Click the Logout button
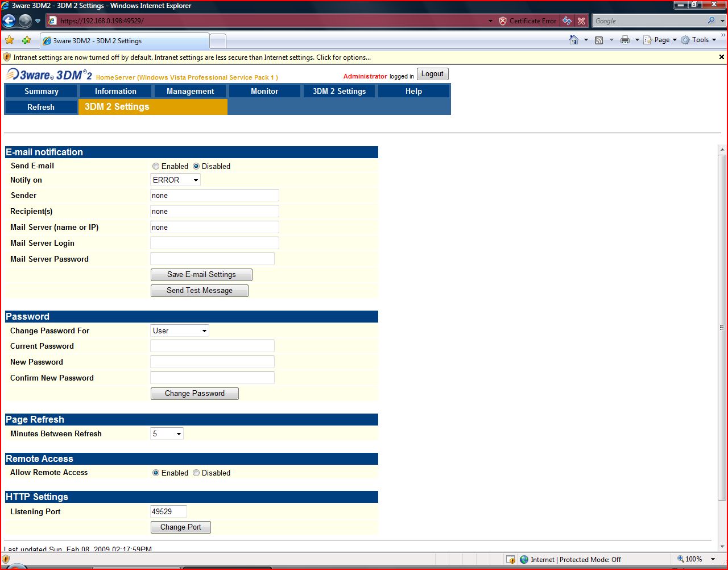This screenshot has height=570, width=728. click(x=432, y=74)
